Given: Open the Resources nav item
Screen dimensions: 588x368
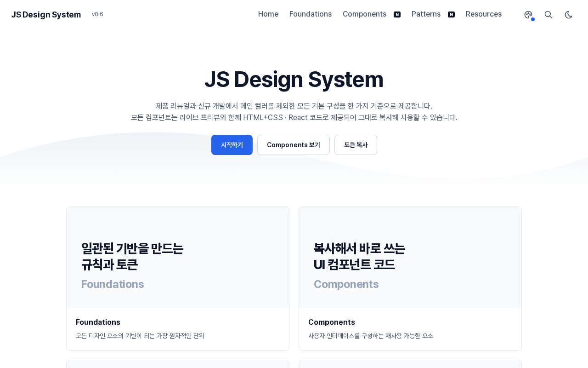Looking at the screenshot, I should [484, 14].
